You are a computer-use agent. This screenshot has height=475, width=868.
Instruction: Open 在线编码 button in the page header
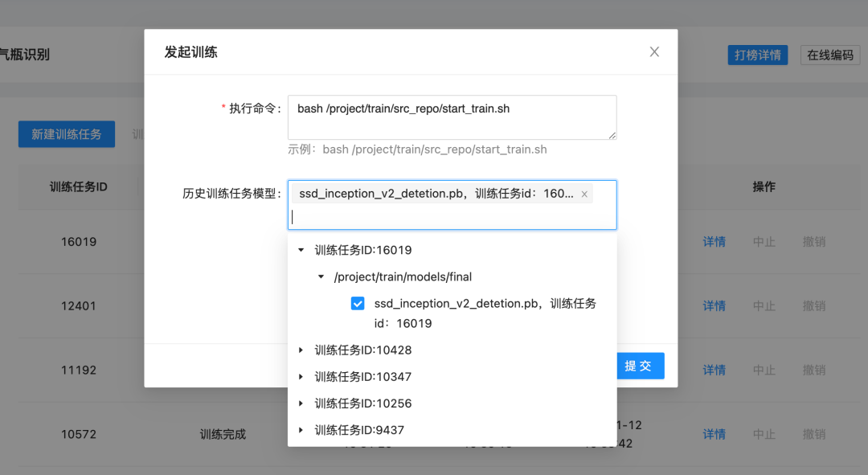coord(830,55)
